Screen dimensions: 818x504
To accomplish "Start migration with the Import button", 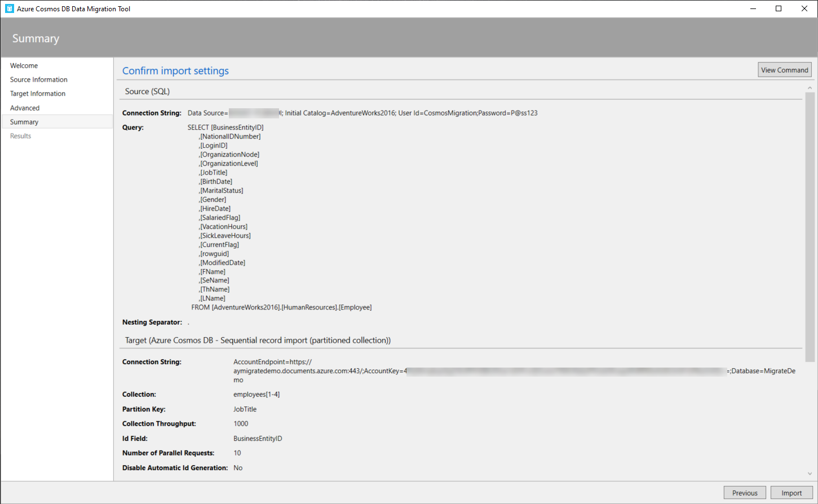I will [792, 493].
